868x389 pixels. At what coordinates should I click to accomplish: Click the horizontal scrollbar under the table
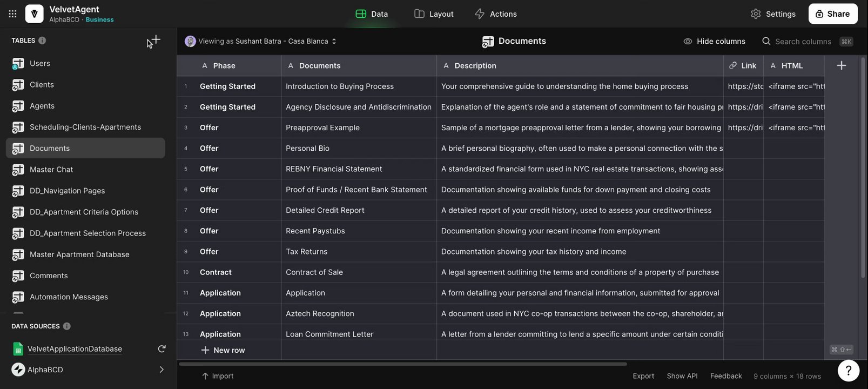click(x=402, y=364)
